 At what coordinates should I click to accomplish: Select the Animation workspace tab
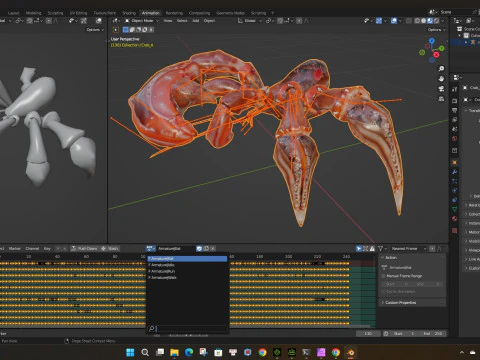pyautogui.click(x=151, y=13)
